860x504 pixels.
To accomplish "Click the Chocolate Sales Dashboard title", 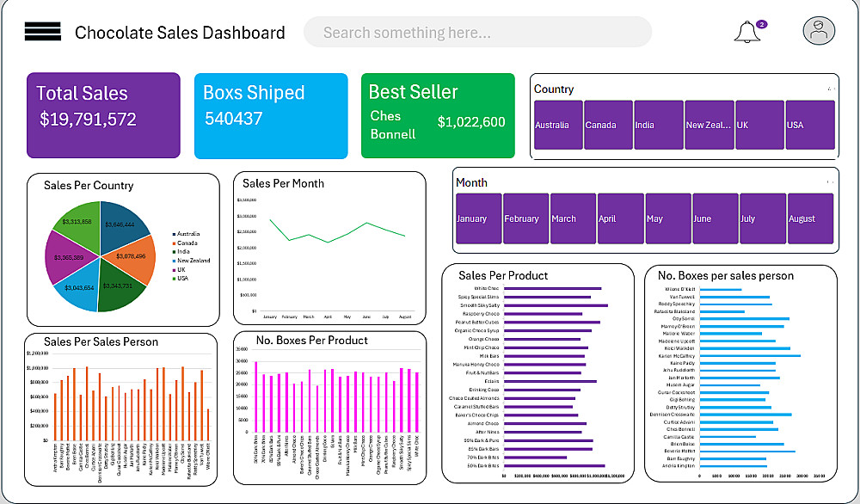I will click(x=180, y=34).
